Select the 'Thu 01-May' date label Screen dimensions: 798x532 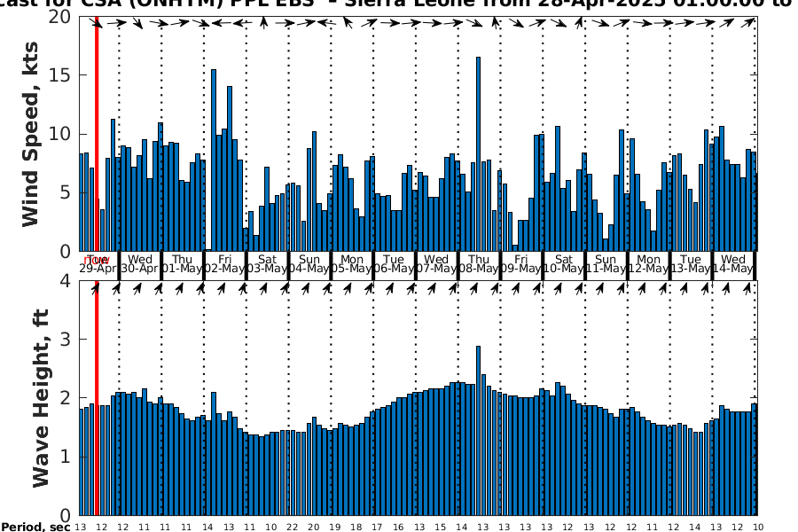[182, 263]
